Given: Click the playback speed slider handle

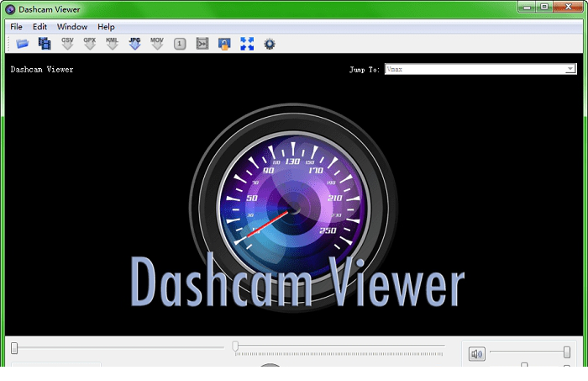Looking at the screenshot, I should coord(235,346).
